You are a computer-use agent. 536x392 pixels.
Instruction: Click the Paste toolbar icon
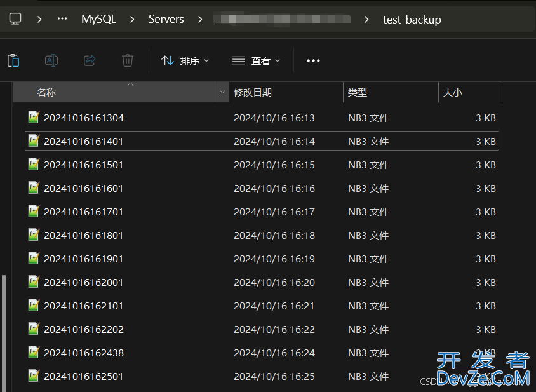pyautogui.click(x=13, y=60)
